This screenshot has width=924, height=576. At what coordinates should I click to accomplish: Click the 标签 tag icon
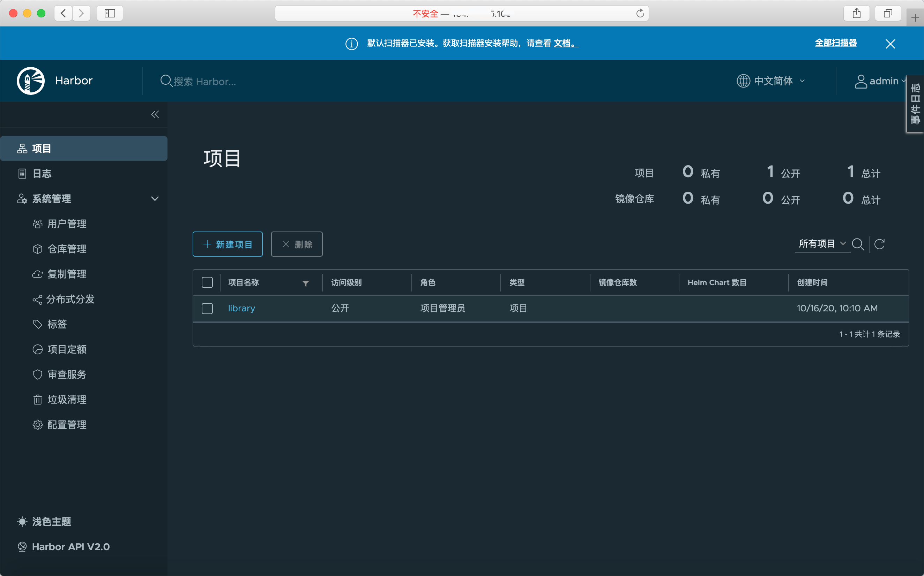tap(37, 325)
